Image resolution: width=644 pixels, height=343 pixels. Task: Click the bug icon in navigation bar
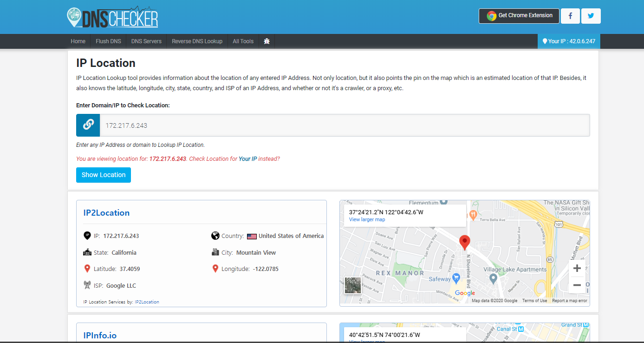pos(267,41)
